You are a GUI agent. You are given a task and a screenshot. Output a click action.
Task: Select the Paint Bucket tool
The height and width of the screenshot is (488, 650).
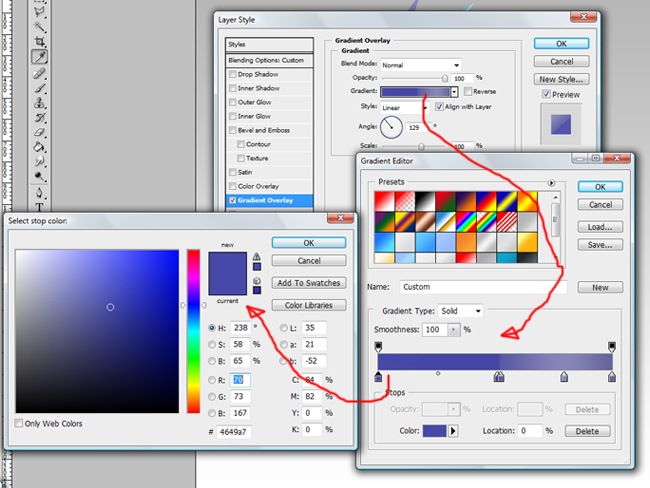(x=40, y=146)
